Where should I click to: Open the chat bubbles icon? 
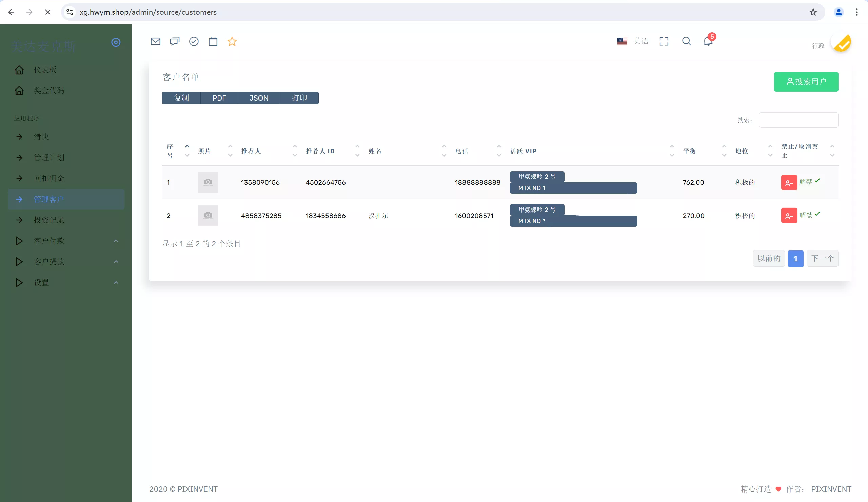(175, 42)
